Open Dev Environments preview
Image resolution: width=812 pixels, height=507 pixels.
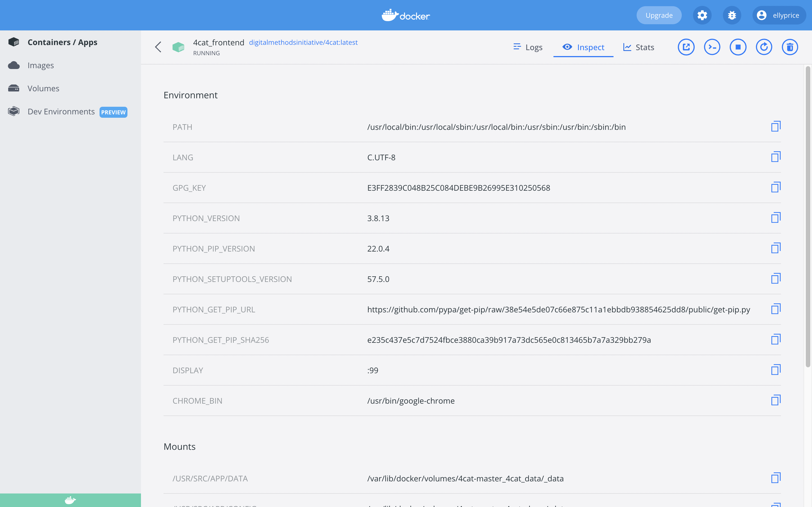pos(61,111)
